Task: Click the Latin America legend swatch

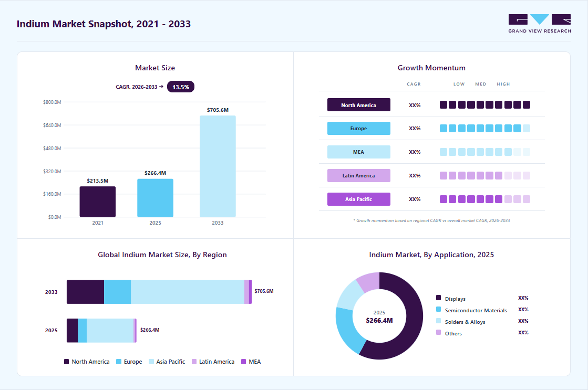Action: 194,362
